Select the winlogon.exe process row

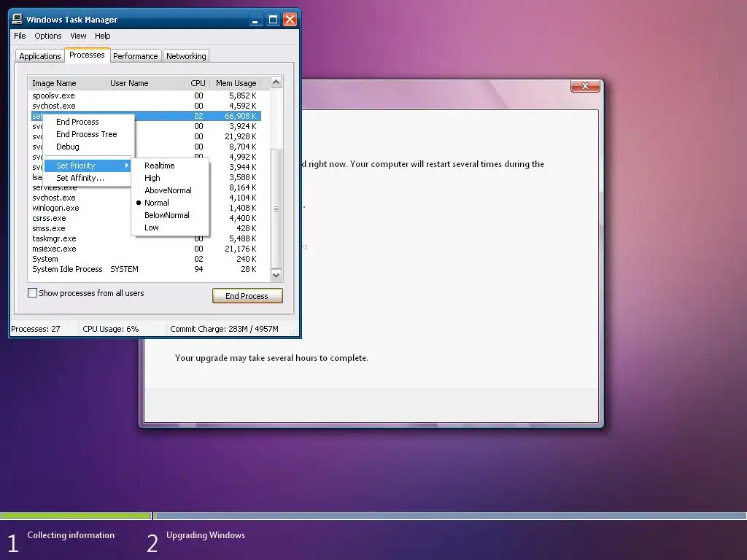(x=146, y=208)
